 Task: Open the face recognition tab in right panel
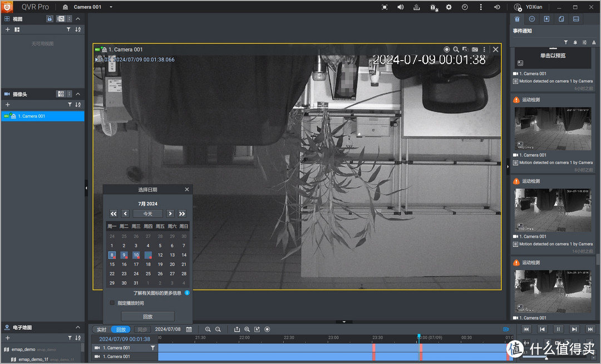tap(532, 19)
